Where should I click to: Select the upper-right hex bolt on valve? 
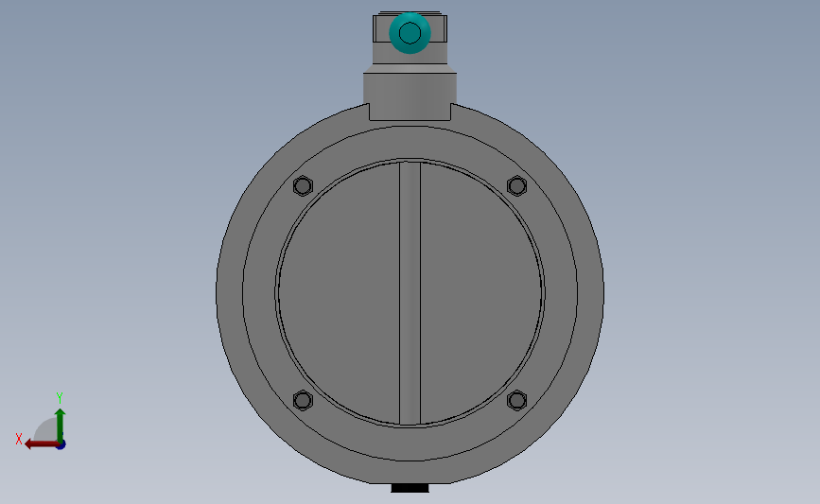tap(516, 185)
